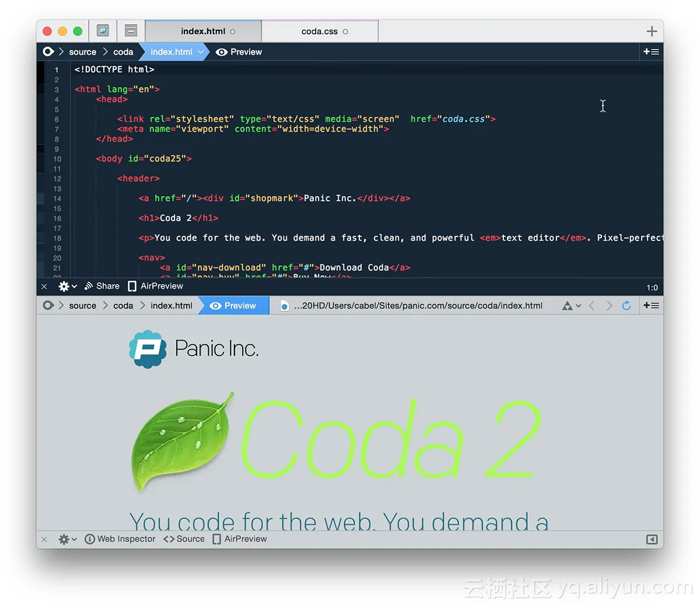The width and height of the screenshot is (700, 605).
Task: Collapse the preview pane with the right arrow icon
Action: (x=652, y=539)
